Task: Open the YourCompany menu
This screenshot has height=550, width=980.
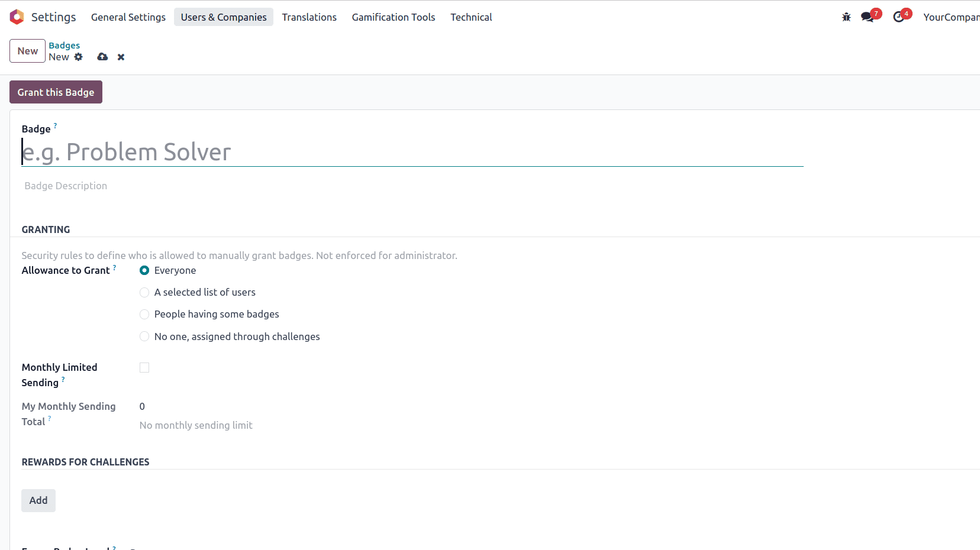Action: 950,17
